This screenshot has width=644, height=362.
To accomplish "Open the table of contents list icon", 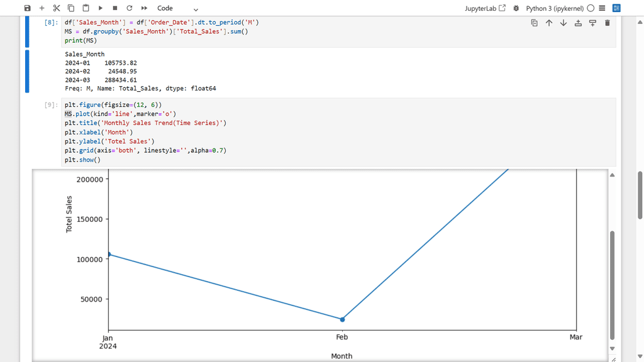I will (x=602, y=8).
